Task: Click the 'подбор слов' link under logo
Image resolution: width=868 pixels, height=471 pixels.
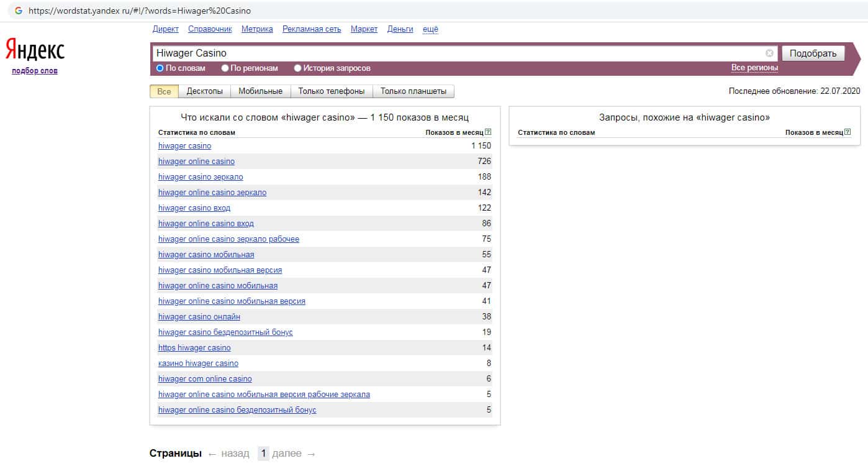Action: (35, 71)
